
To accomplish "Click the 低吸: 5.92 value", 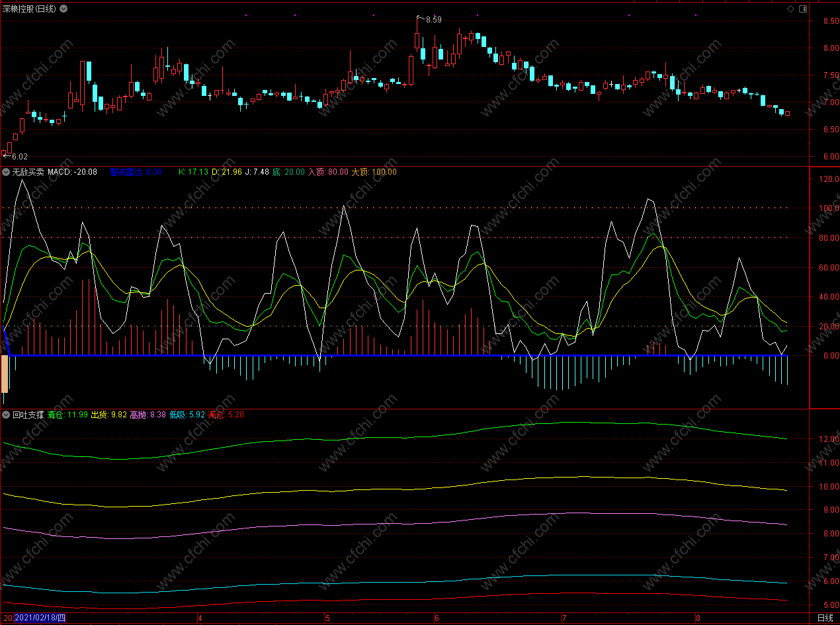I will coord(187,415).
